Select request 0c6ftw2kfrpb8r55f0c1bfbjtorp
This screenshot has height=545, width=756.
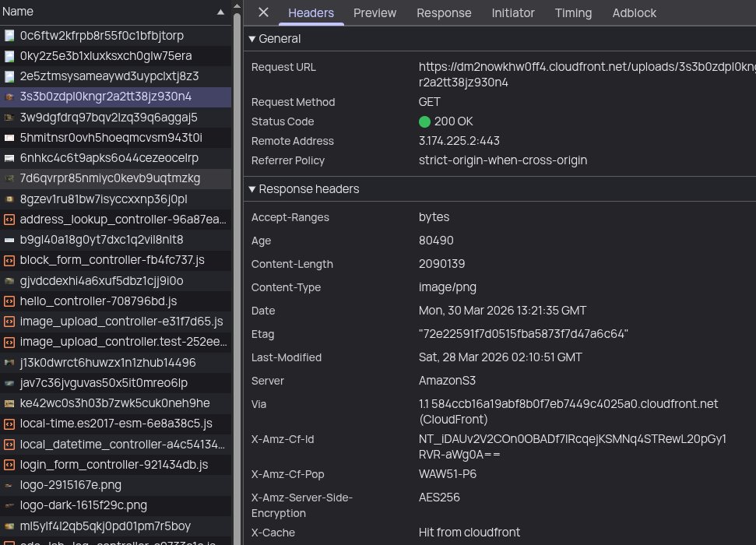pos(116,36)
